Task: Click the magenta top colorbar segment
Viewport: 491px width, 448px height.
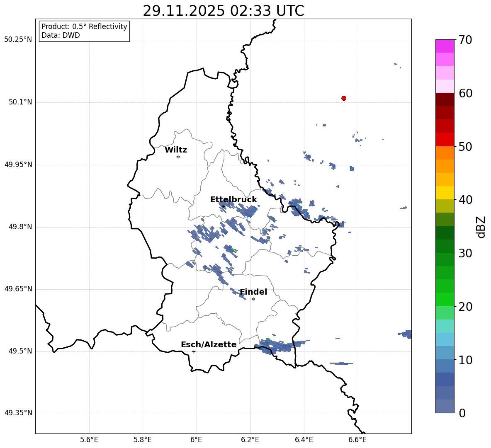Action: pos(445,46)
